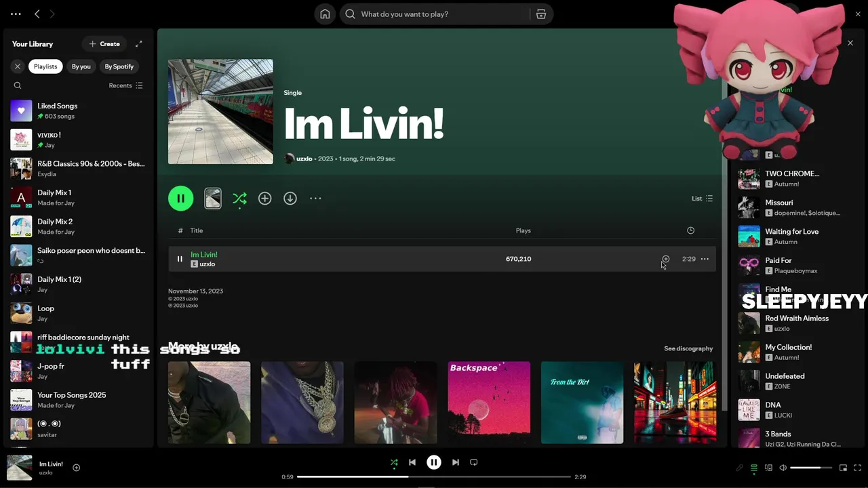Open J-pop fr playlist
The height and width of the screenshot is (488, 868).
point(79,371)
